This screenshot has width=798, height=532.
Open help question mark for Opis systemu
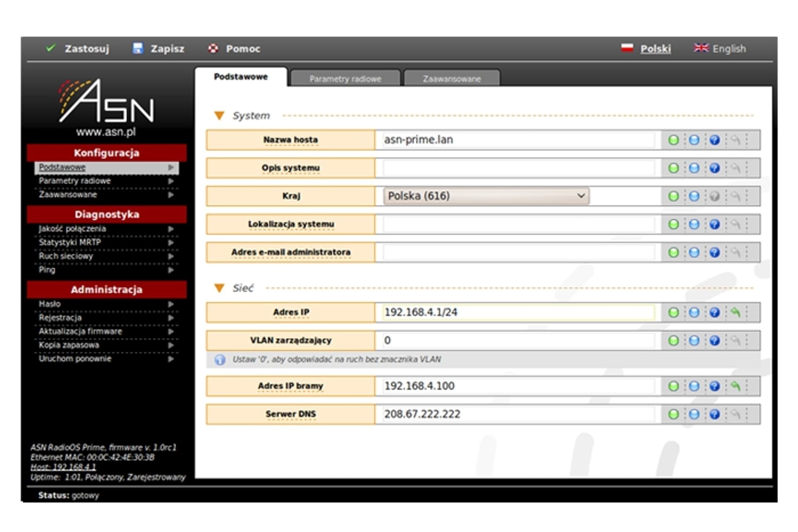click(x=714, y=168)
